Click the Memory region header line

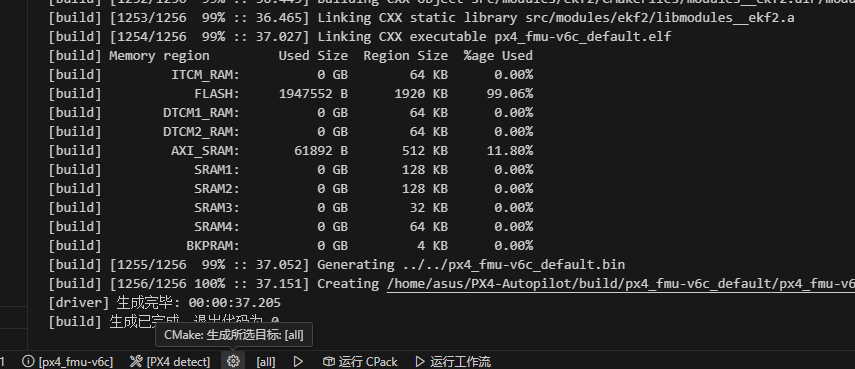pyautogui.click(x=291, y=56)
